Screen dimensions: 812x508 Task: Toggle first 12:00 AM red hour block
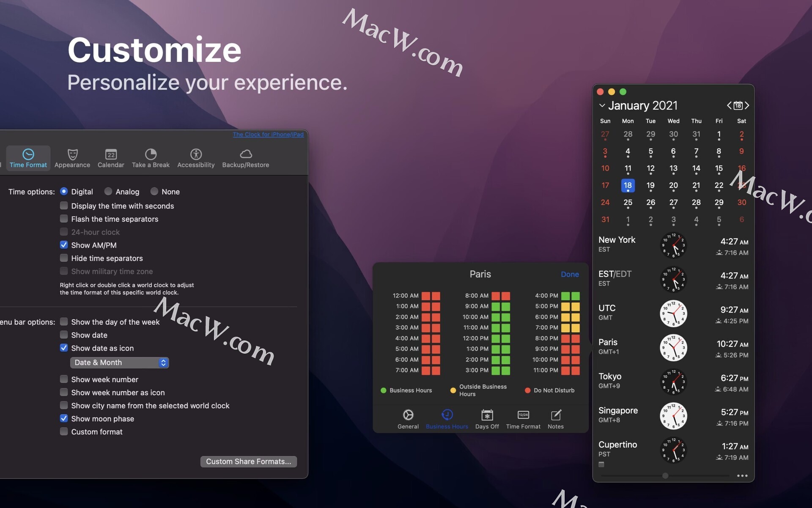425,296
